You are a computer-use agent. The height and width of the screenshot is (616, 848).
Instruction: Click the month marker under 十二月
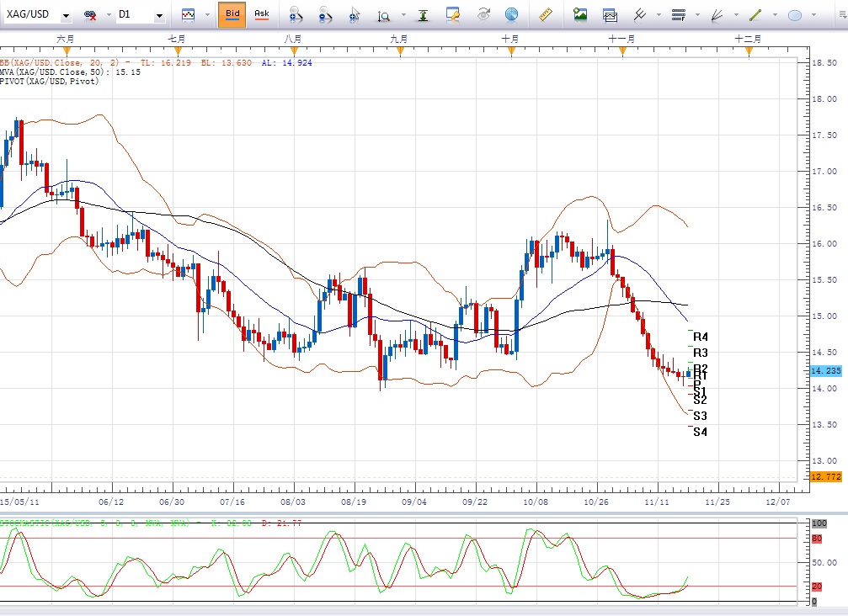click(x=749, y=52)
